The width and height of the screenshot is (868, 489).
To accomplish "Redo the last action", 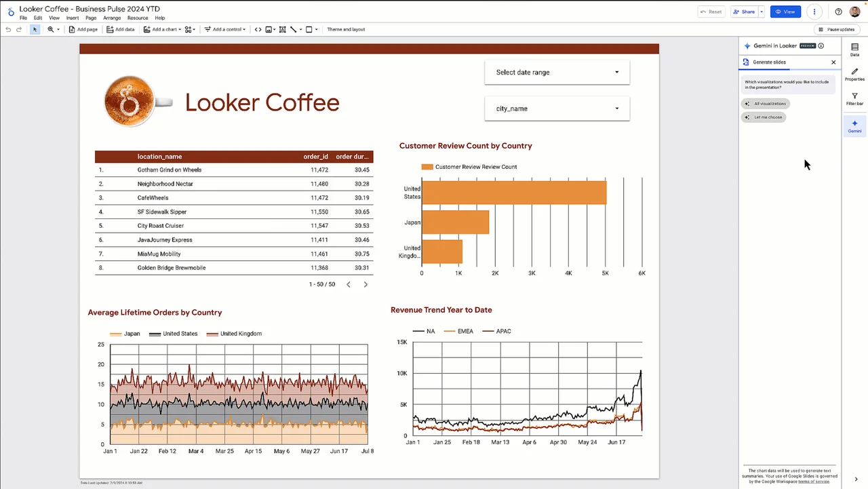I will pos(19,30).
